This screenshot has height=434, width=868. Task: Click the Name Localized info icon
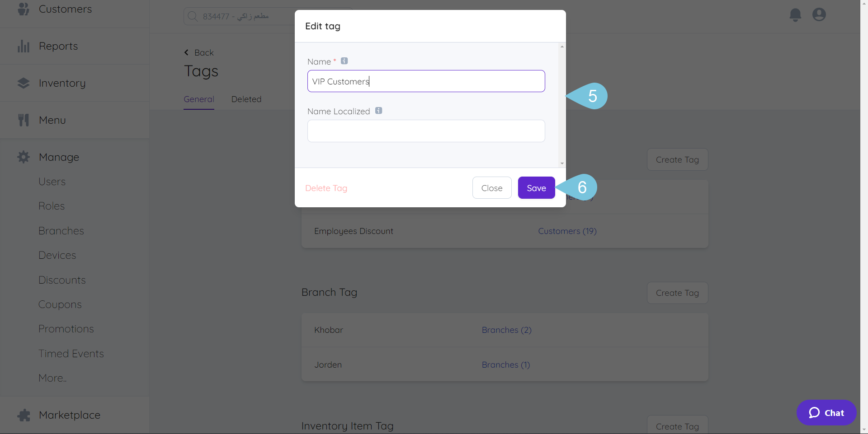(379, 111)
